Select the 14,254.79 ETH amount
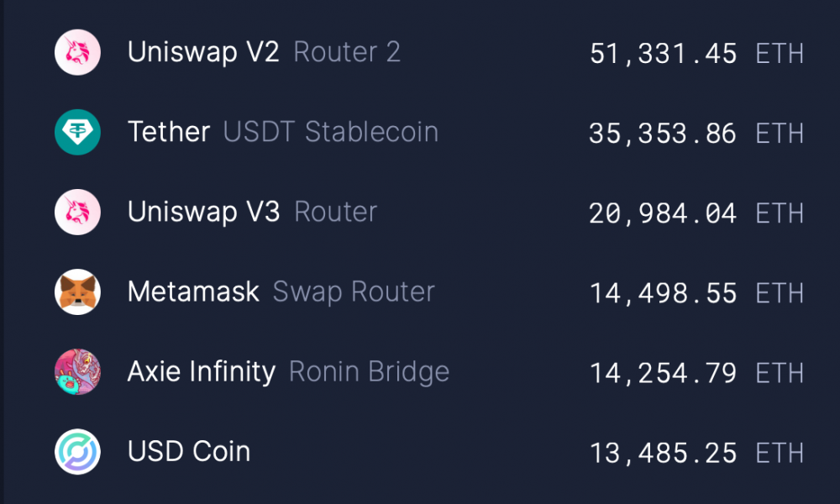This screenshot has width=840, height=504. coord(696,373)
